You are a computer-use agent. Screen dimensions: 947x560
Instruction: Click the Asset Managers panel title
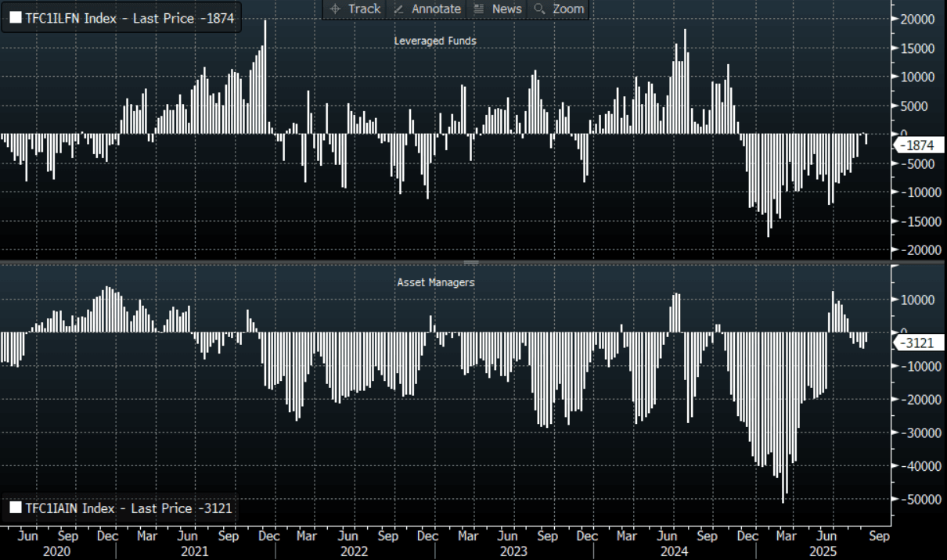pyautogui.click(x=435, y=282)
